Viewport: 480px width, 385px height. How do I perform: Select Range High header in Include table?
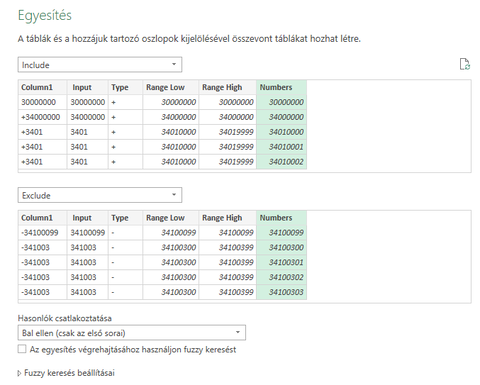(x=228, y=87)
